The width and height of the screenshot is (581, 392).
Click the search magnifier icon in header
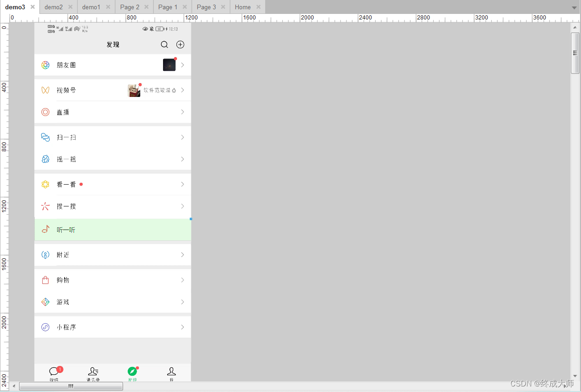[x=164, y=45]
